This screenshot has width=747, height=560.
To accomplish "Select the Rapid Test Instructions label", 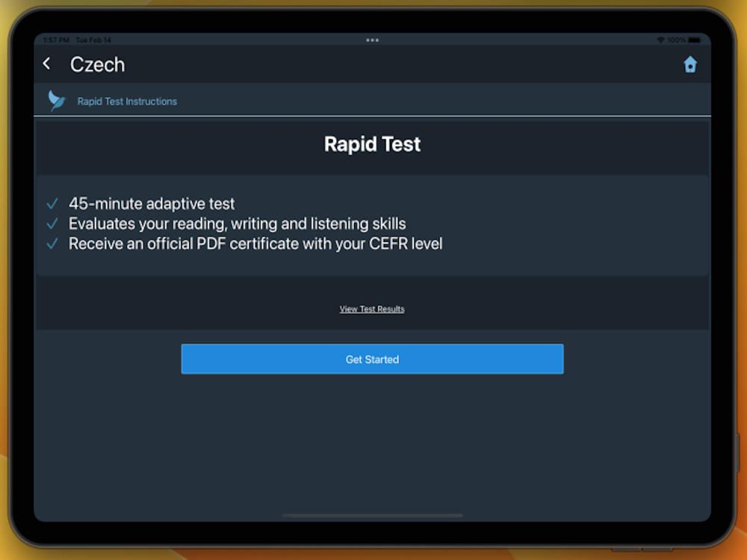I will [127, 102].
